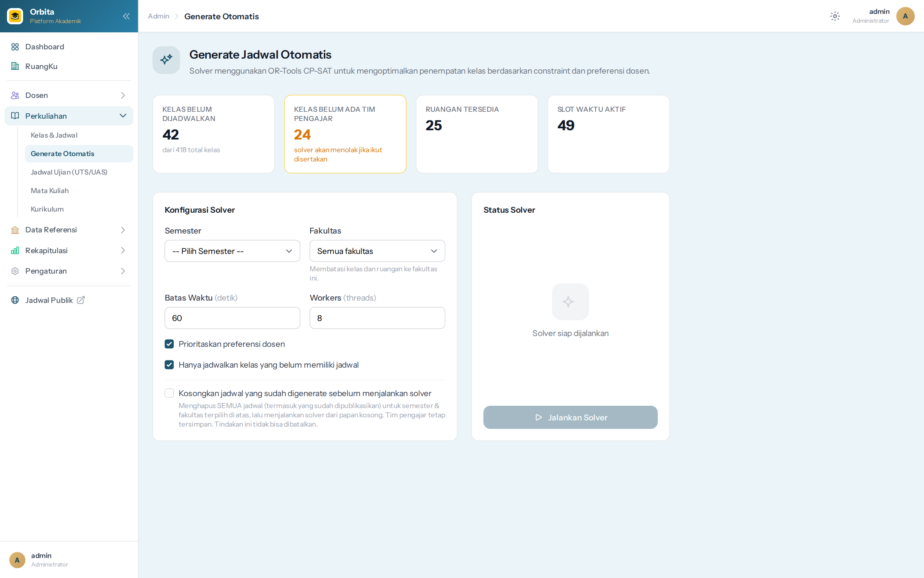
Task: Open Kelas & Jadwal submenu item
Action: pos(79,135)
